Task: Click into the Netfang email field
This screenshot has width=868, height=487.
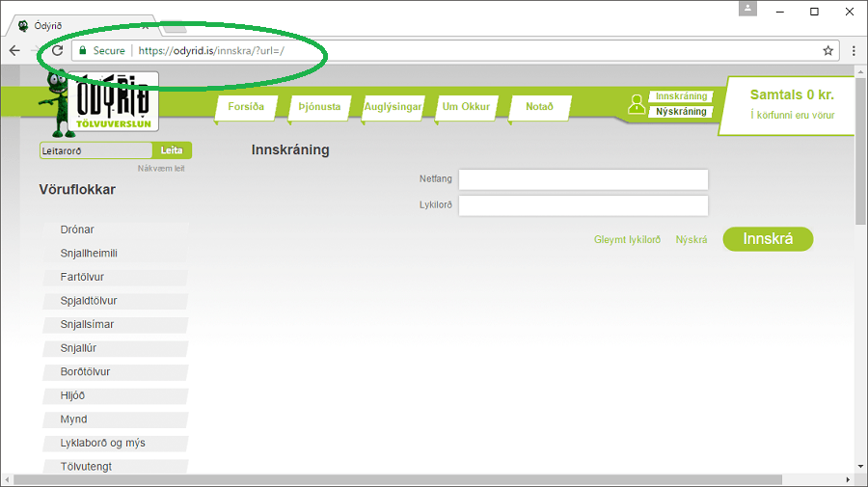Action: pyautogui.click(x=583, y=180)
